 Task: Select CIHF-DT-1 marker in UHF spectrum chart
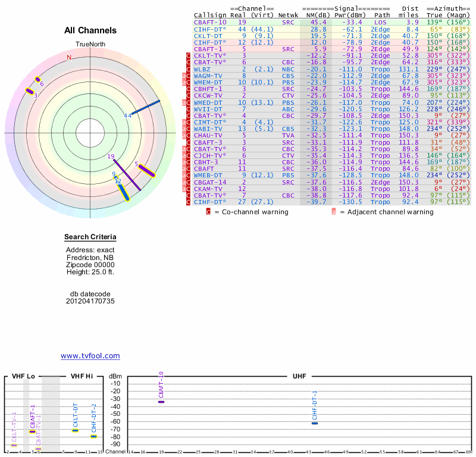(x=315, y=423)
